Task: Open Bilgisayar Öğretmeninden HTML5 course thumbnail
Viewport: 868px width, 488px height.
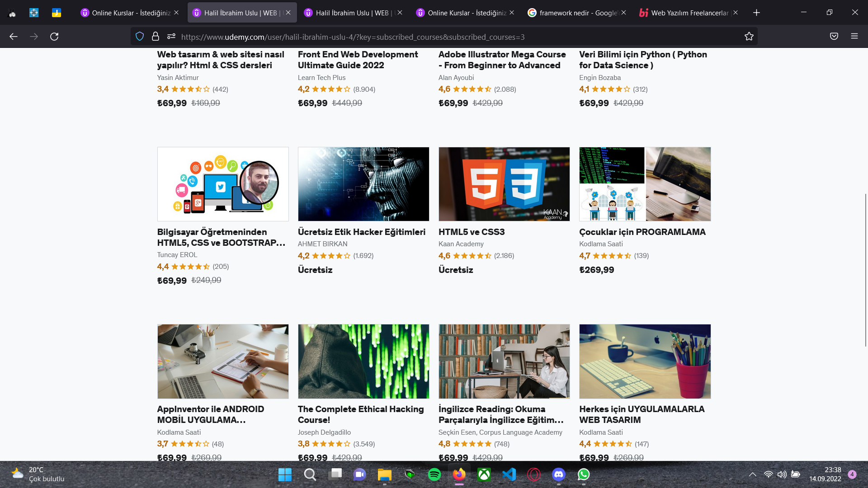Action: (223, 184)
